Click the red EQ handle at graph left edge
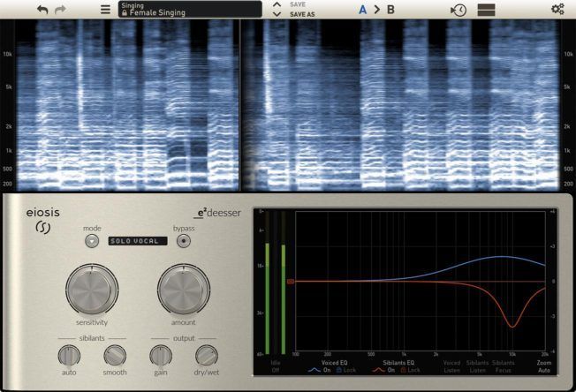The width and height of the screenshot is (576, 392). coord(291,282)
